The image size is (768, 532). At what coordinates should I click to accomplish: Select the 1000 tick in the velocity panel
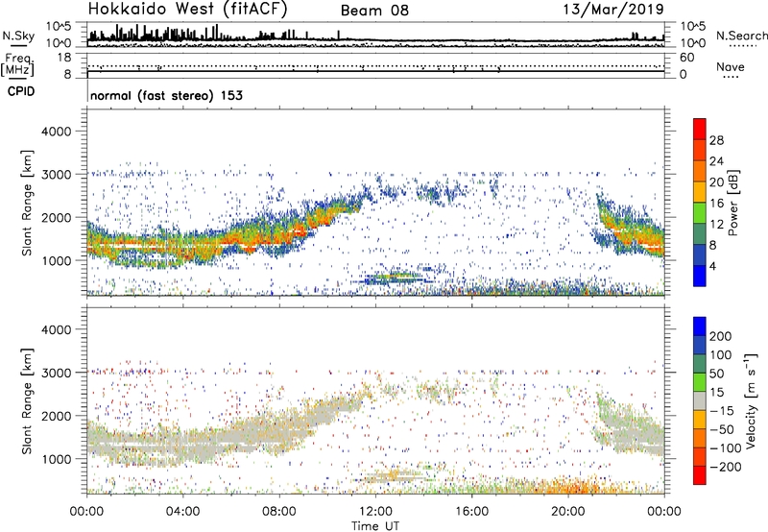(x=56, y=459)
